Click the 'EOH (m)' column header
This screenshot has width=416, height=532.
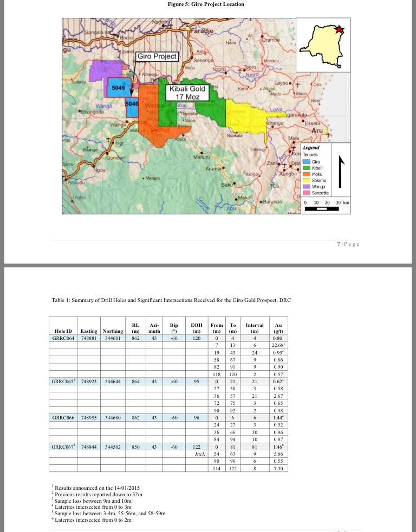(x=197, y=328)
